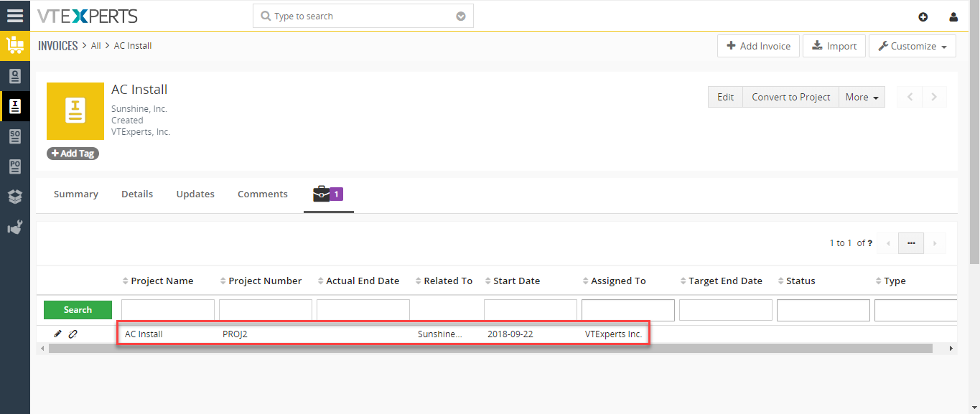Click the unlink icon for AC Install row

coord(73,334)
